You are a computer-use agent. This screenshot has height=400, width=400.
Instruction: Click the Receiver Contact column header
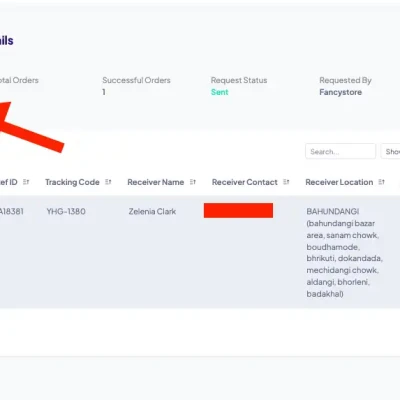click(x=245, y=182)
